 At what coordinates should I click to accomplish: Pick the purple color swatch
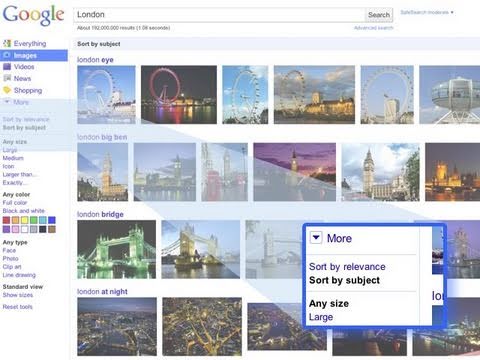pos(6,229)
